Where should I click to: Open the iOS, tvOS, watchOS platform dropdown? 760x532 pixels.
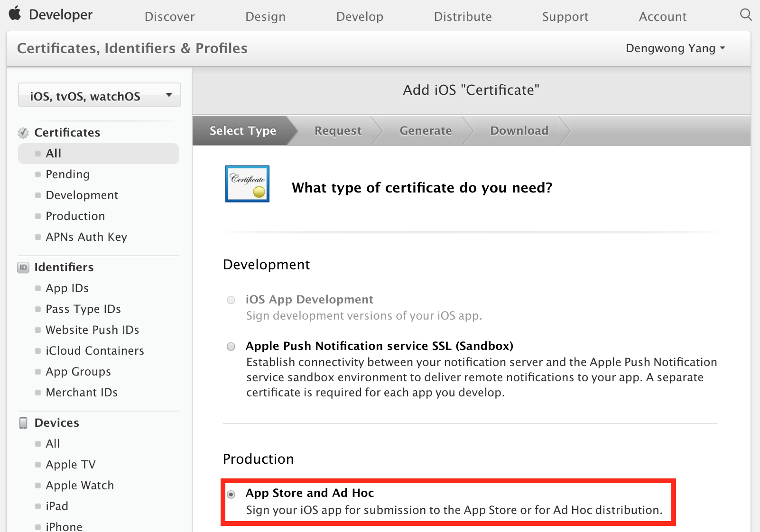pos(100,95)
